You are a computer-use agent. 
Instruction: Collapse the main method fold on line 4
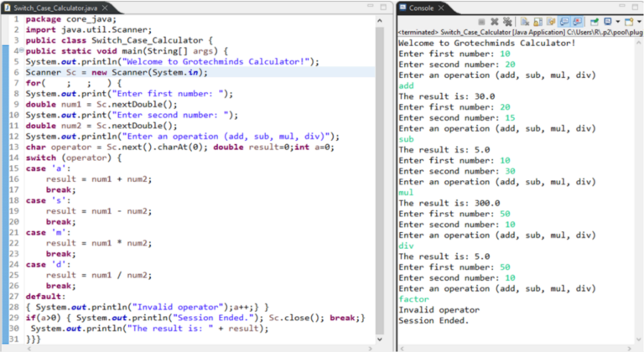click(21, 50)
